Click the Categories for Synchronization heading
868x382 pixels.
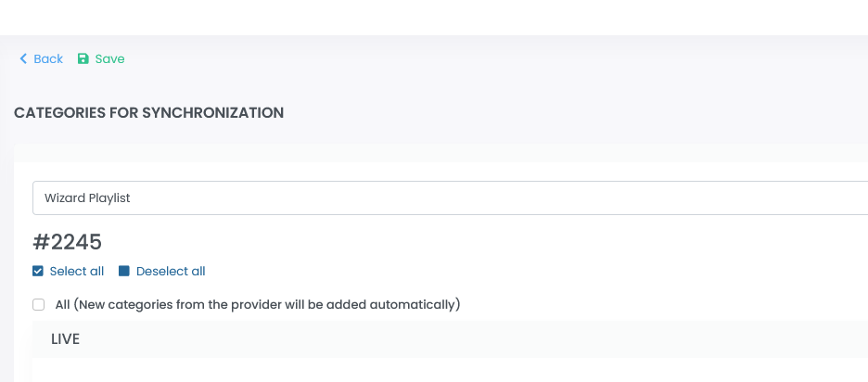click(148, 113)
